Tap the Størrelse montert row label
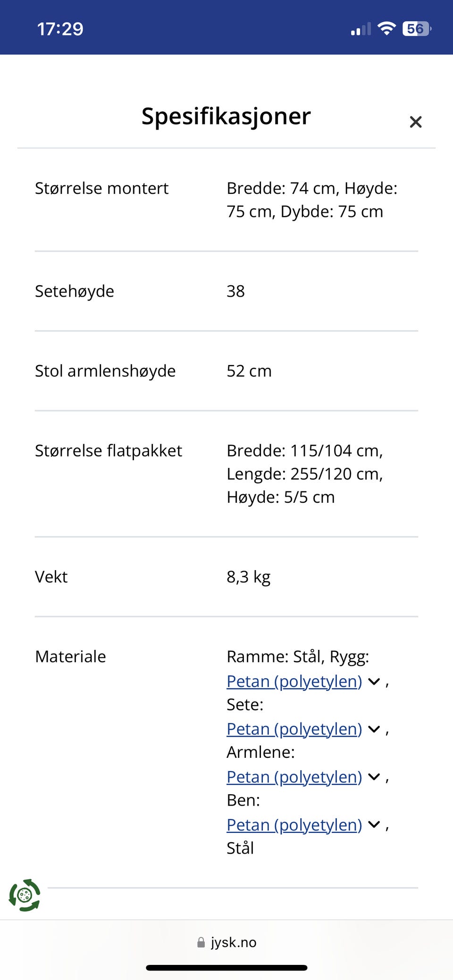The height and width of the screenshot is (980, 453). (x=101, y=188)
